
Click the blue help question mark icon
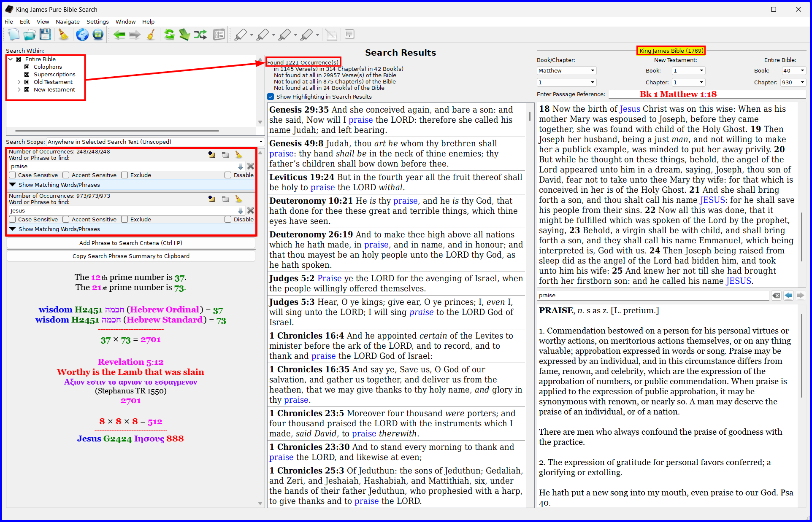click(98, 35)
